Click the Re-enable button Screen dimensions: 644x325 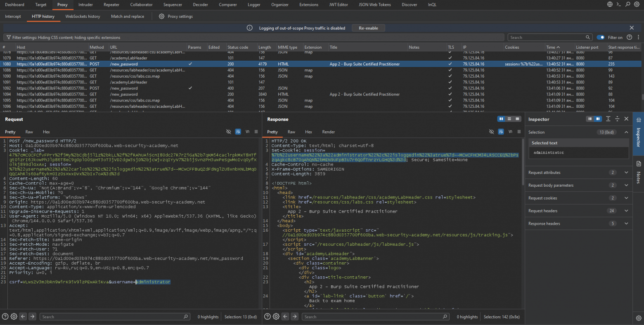click(368, 28)
